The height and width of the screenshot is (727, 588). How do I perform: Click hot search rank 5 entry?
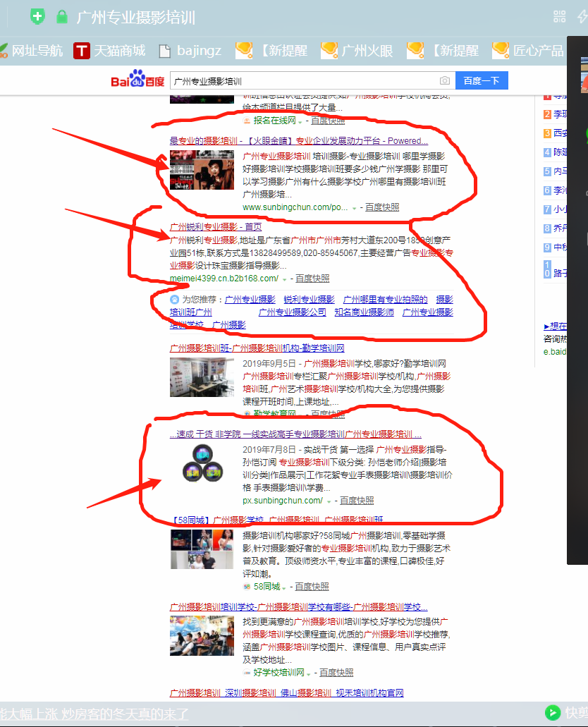[x=556, y=171]
